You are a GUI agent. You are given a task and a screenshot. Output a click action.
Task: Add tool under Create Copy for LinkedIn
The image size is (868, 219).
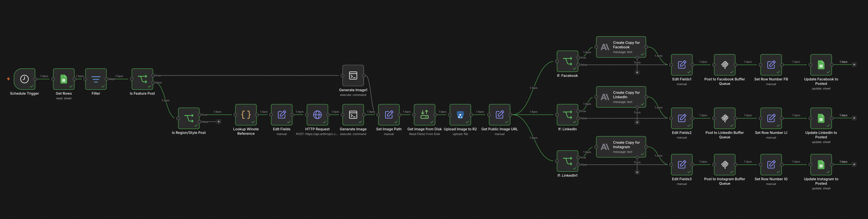pyautogui.click(x=637, y=122)
